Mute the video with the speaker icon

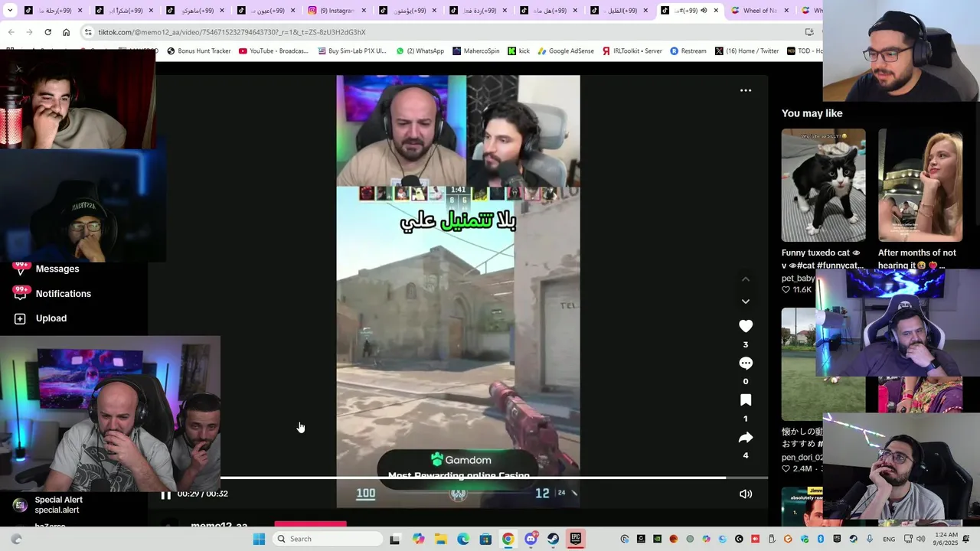pyautogui.click(x=746, y=494)
